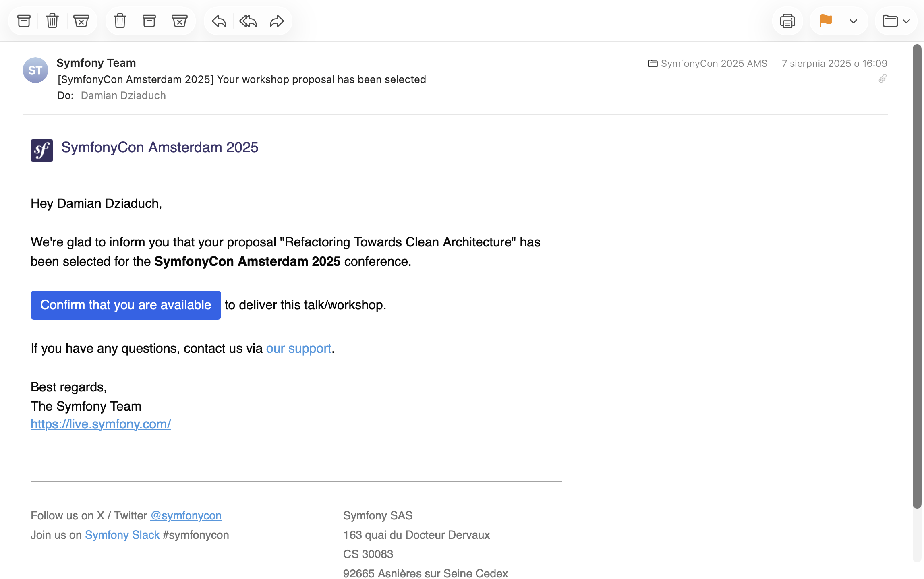The height and width of the screenshot is (579, 924).
Task: Click the recipient name Damian Dziaduch
Action: tap(123, 95)
